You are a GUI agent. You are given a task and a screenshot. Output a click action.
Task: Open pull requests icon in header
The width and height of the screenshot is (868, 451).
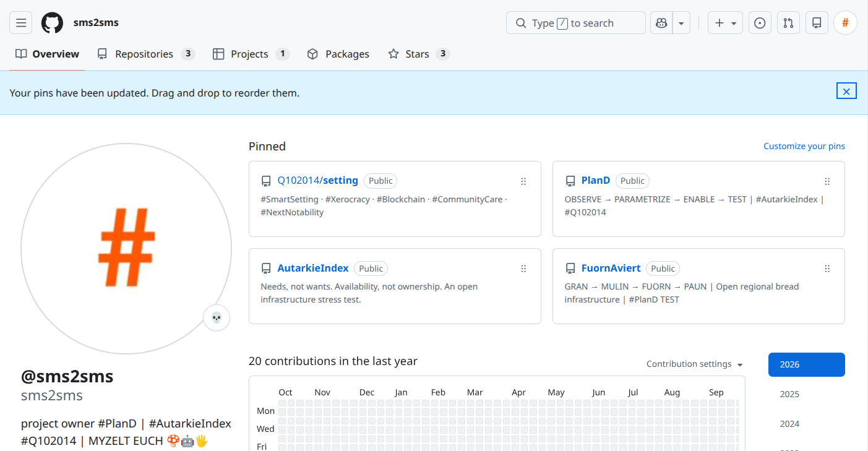(x=788, y=23)
